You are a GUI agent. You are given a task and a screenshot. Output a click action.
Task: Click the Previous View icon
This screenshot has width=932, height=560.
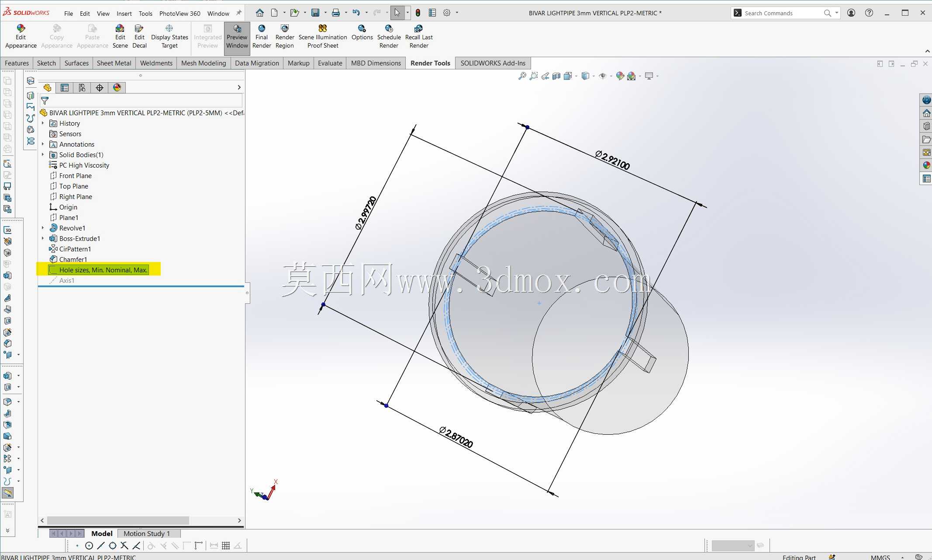(545, 76)
